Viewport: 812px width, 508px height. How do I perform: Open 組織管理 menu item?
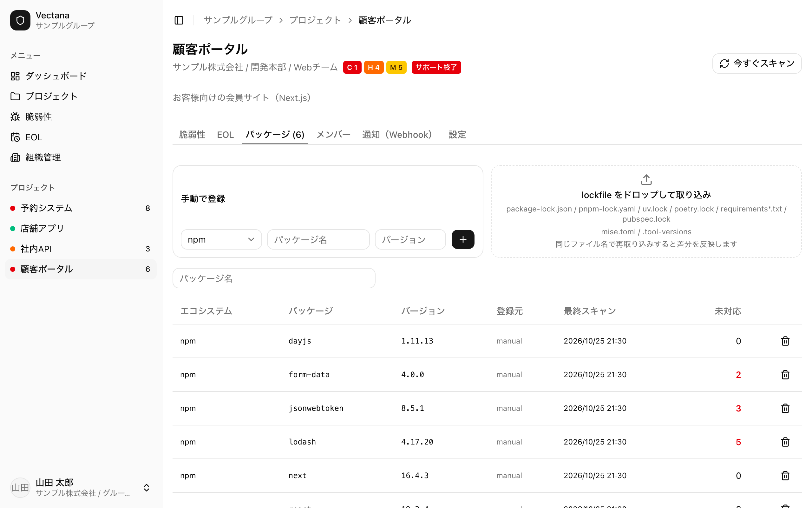tap(81, 157)
